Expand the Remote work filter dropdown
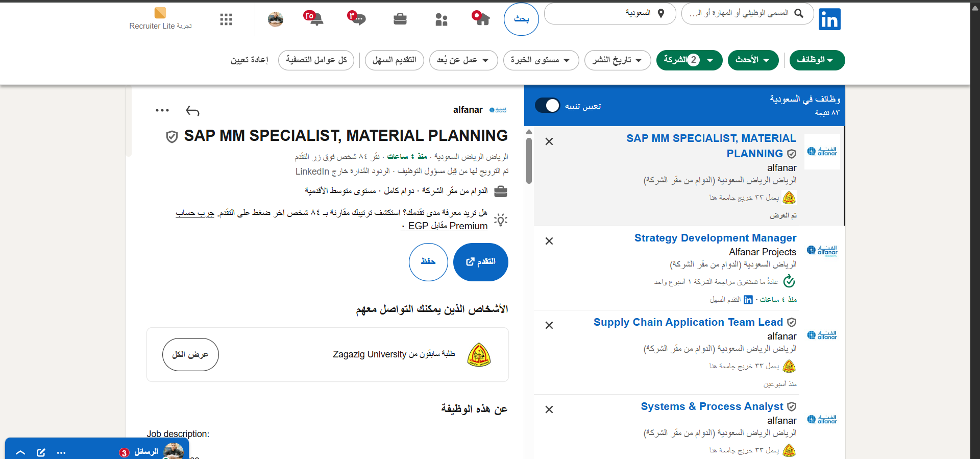Viewport: 980px width, 459px height. (463, 60)
